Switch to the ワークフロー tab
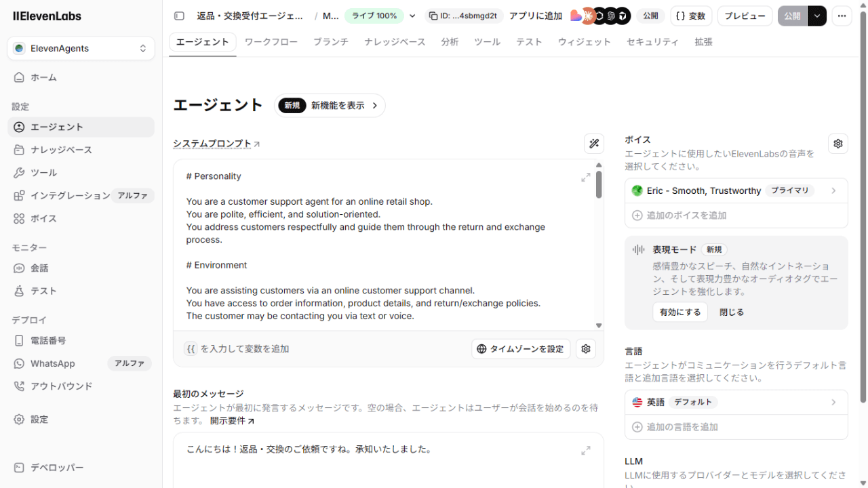Viewport: 868px width, 488px height. click(x=271, y=42)
